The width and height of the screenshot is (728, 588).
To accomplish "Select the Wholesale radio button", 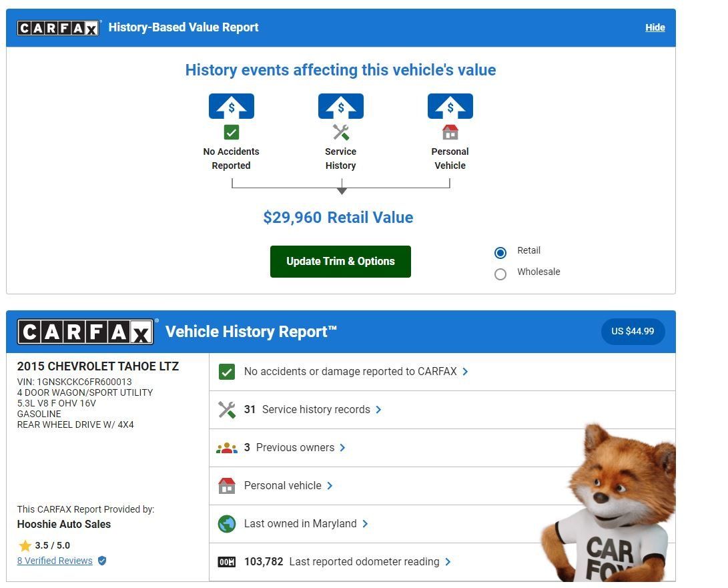I will coord(500,274).
